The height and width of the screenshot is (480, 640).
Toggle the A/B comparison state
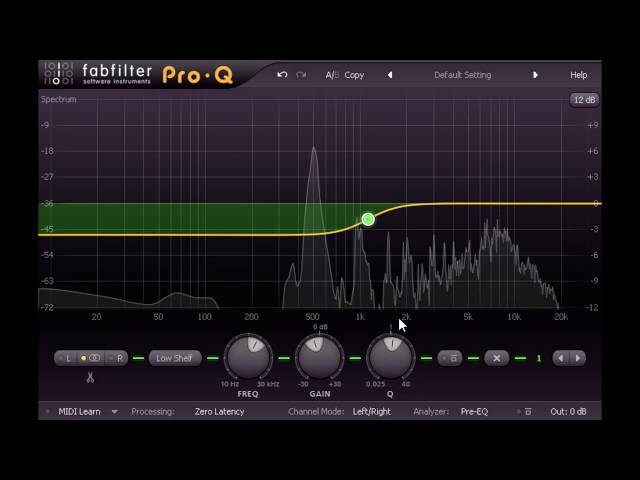click(x=332, y=75)
